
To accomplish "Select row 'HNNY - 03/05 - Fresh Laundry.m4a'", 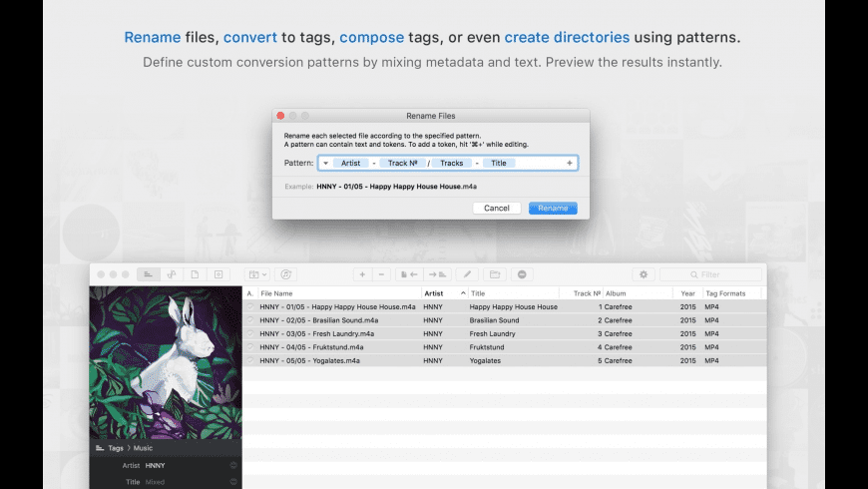I will 504,333.
